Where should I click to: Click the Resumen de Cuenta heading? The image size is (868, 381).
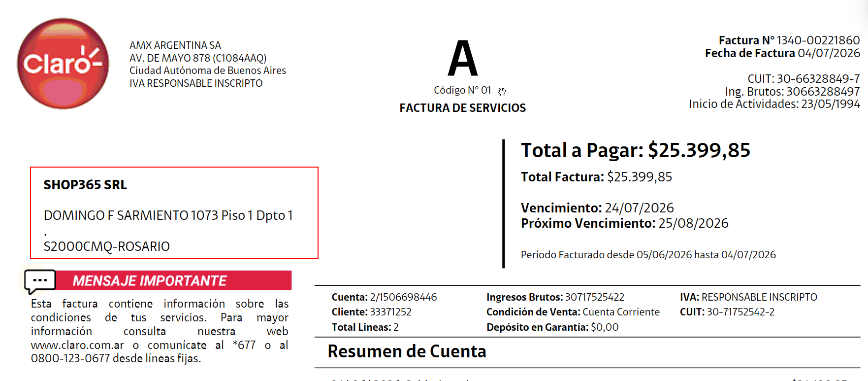coord(407,351)
